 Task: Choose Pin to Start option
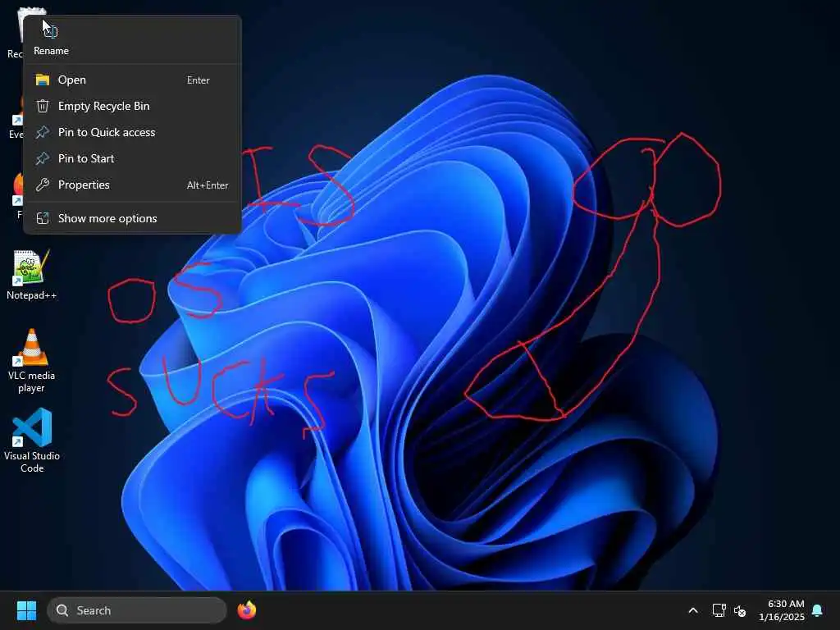132,158
